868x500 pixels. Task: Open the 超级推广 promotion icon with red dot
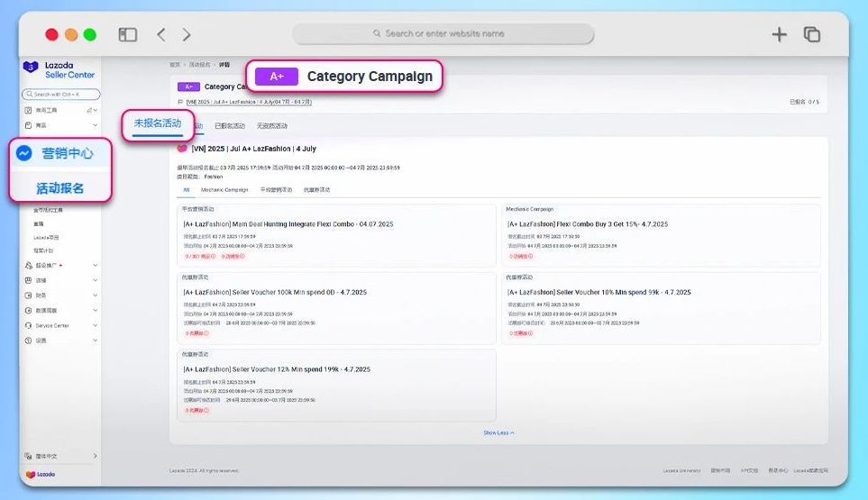point(28,266)
